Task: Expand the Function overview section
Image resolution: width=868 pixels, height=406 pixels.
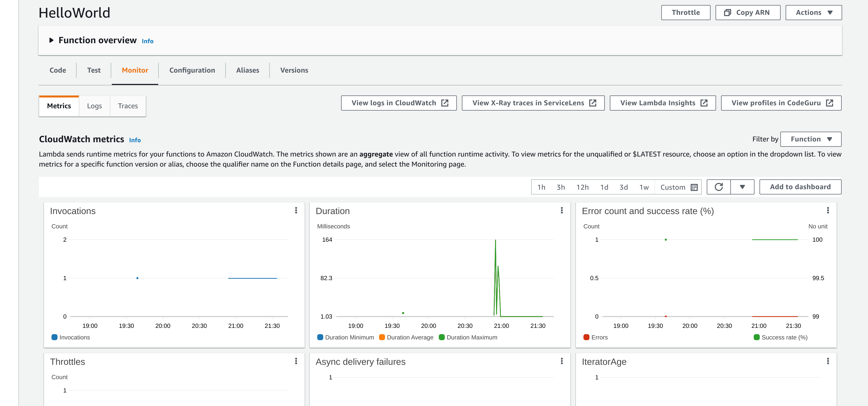Action: point(51,40)
